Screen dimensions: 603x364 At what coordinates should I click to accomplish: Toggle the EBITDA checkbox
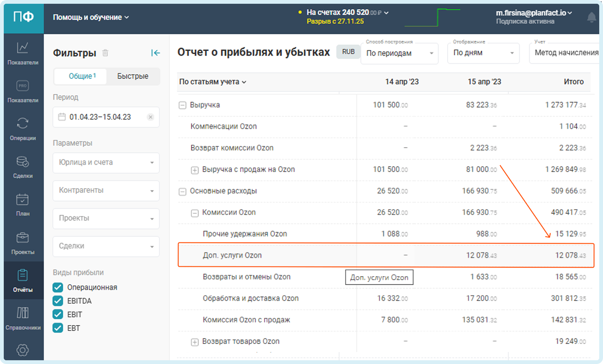coord(58,301)
